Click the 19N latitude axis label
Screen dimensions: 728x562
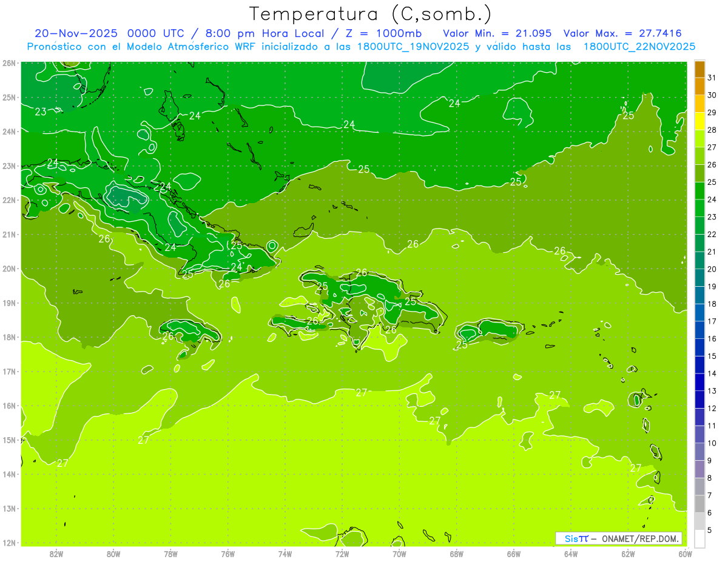[x=9, y=303]
